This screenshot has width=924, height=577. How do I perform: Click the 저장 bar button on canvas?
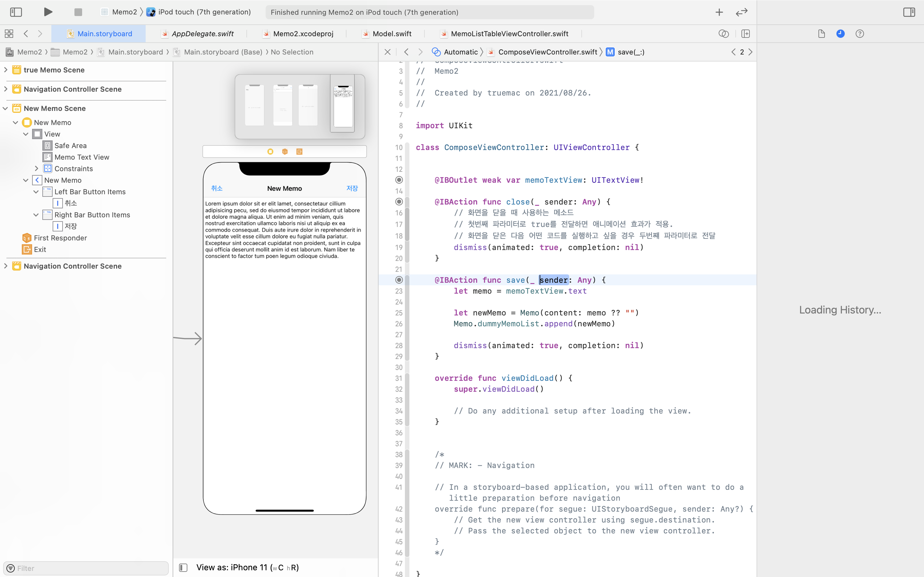(352, 188)
